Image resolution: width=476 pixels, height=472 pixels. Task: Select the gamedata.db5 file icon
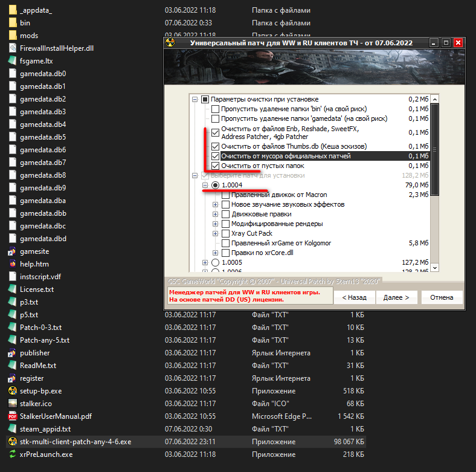click(x=13, y=137)
